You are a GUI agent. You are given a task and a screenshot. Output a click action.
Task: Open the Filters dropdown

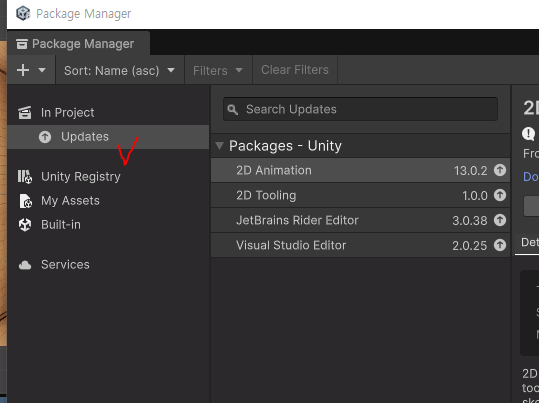[x=218, y=70]
